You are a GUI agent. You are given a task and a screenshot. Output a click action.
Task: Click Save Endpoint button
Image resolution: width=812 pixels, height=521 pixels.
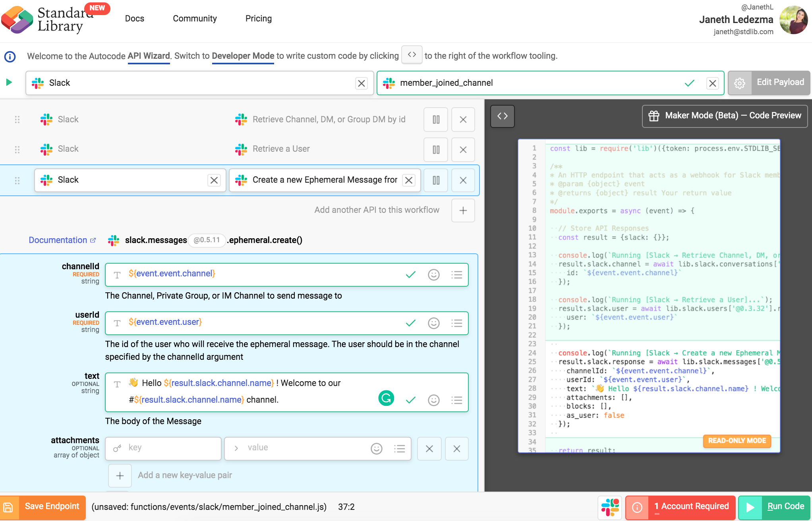[43, 507]
